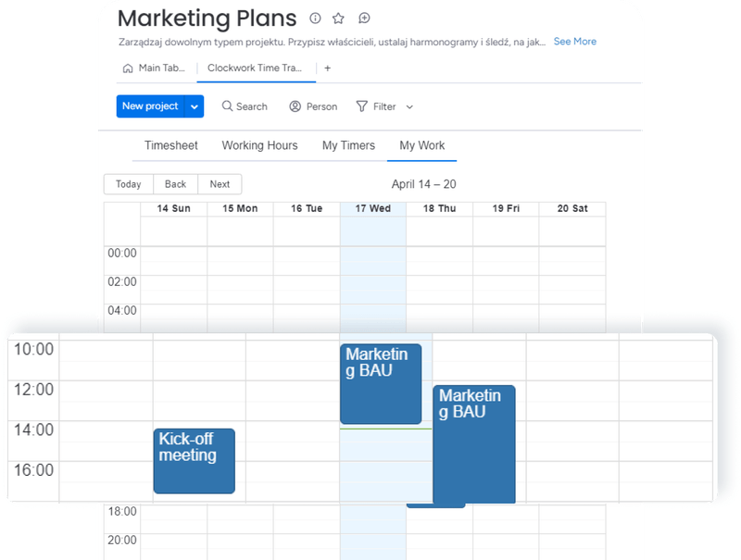This screenshot has width=741, height=560.
Task: Open the See More link
Action: tap(575, 42)
